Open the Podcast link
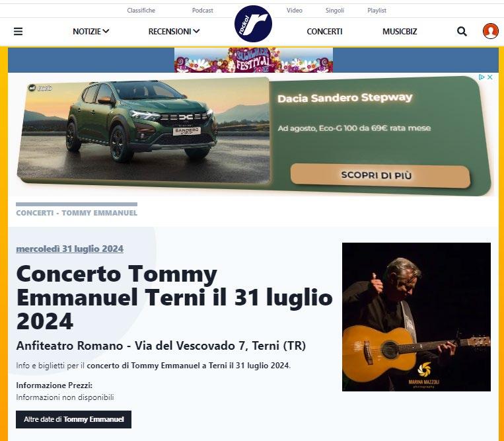The height and width of the screenshot is (441, 504). coord(203,11)
